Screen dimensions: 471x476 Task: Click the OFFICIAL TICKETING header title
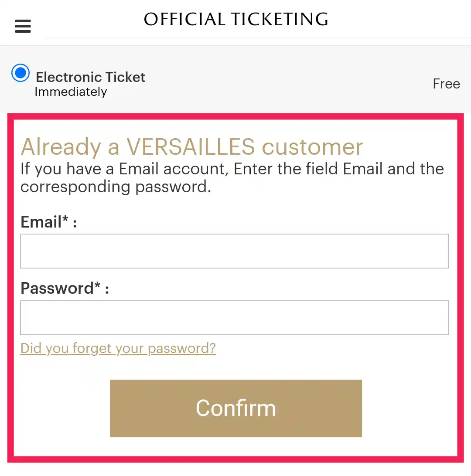click(x=236, y=19)
